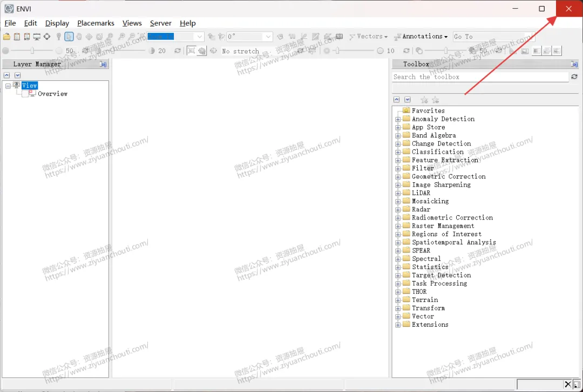Click the square icon right of the status bar X
583x392 pixels.
[x=577, y=384]
